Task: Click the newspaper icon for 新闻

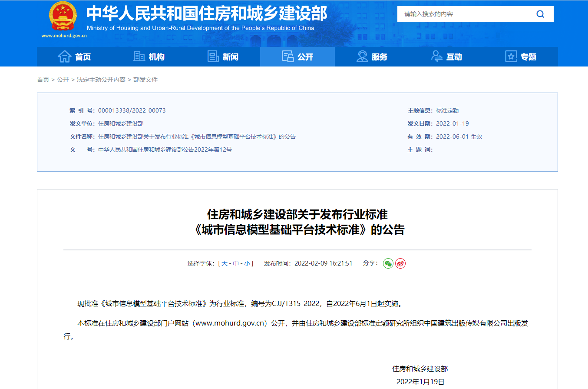Action: point(213,57)
